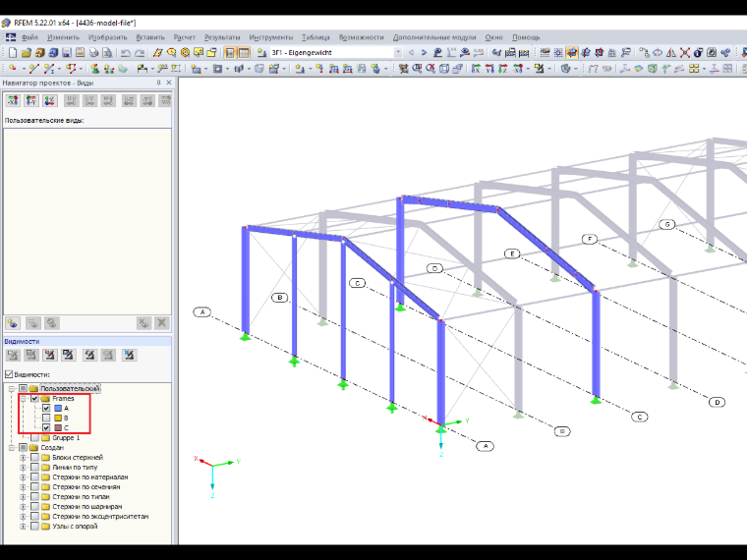
Task: Open the Таблица menu
Action: point(316,37)
